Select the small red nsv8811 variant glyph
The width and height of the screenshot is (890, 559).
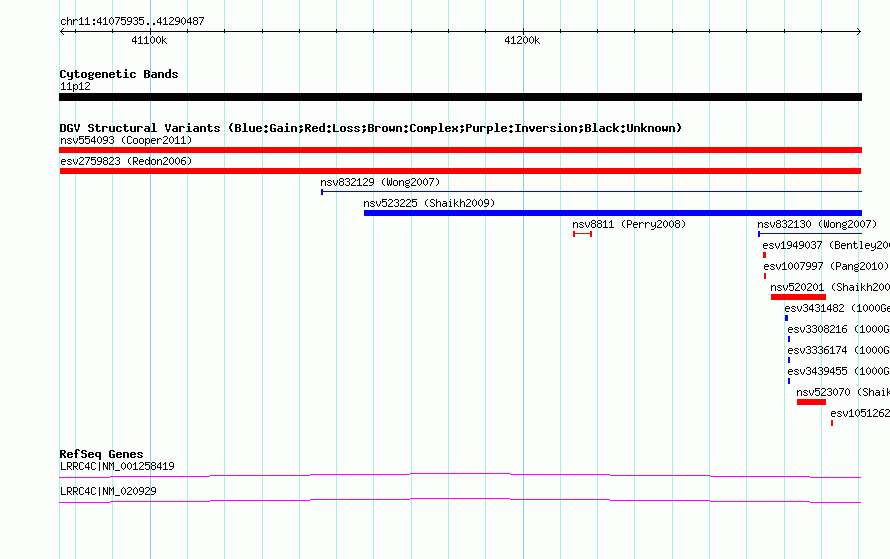[x=582, y=234]
